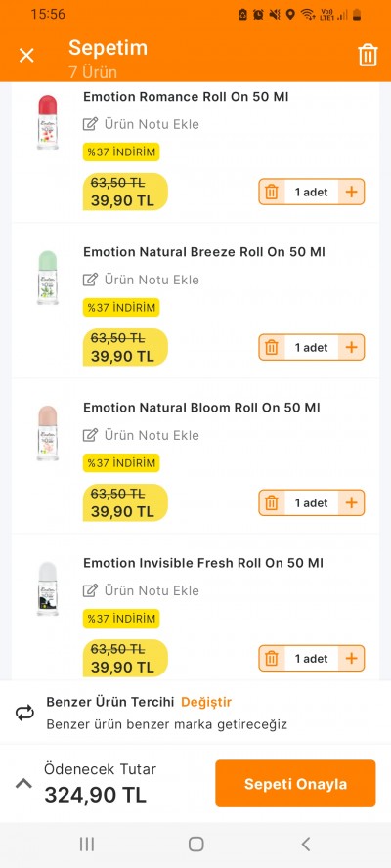Image resolution: width=391 pixels, height=868 pixels.
Task: Add product note for Romance Roll On
Action: [x=141, y=124]
